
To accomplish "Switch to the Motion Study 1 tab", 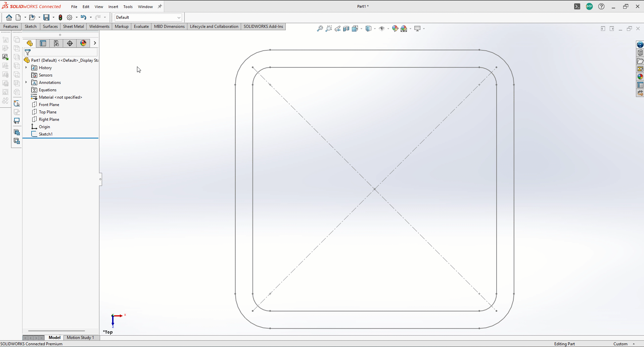I will click(80, 338).
